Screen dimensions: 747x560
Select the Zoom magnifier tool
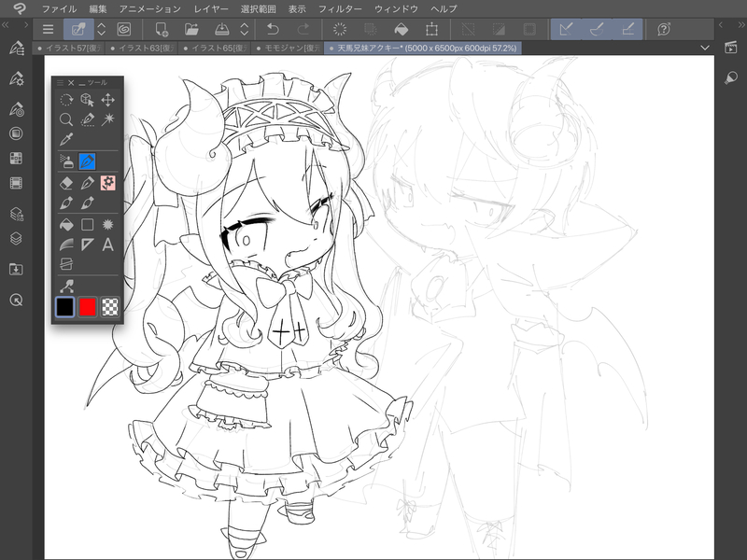(66, 119)
